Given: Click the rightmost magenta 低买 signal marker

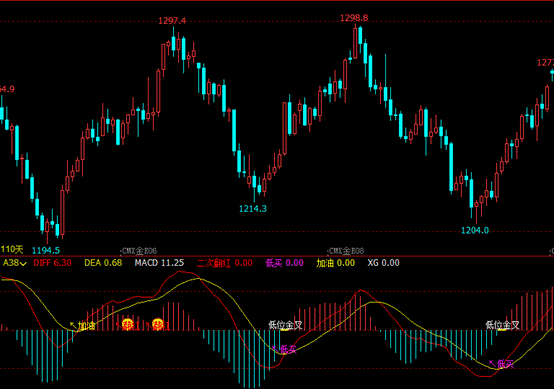Looking at the screenshot, I should coord(501,364).
